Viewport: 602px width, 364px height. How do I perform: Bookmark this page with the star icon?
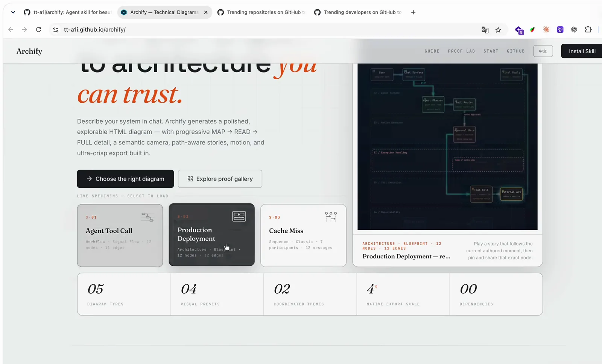[x=498, y=30]
